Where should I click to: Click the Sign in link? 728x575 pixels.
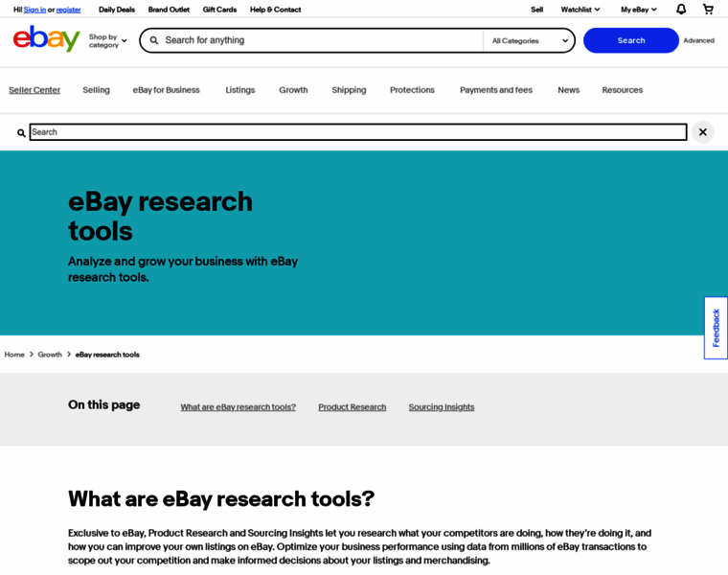(x=34, y=10)
